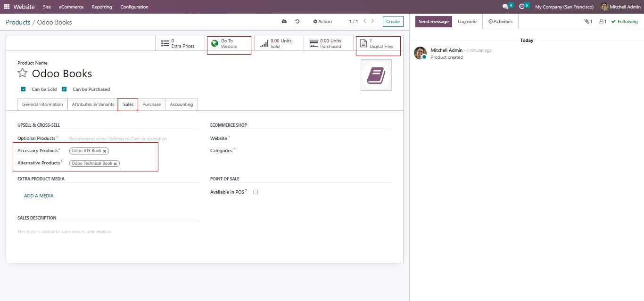The height and width of the screenshot is (301, 644).
Task: Click the discard changes undo icon
Action: point(297,22)
